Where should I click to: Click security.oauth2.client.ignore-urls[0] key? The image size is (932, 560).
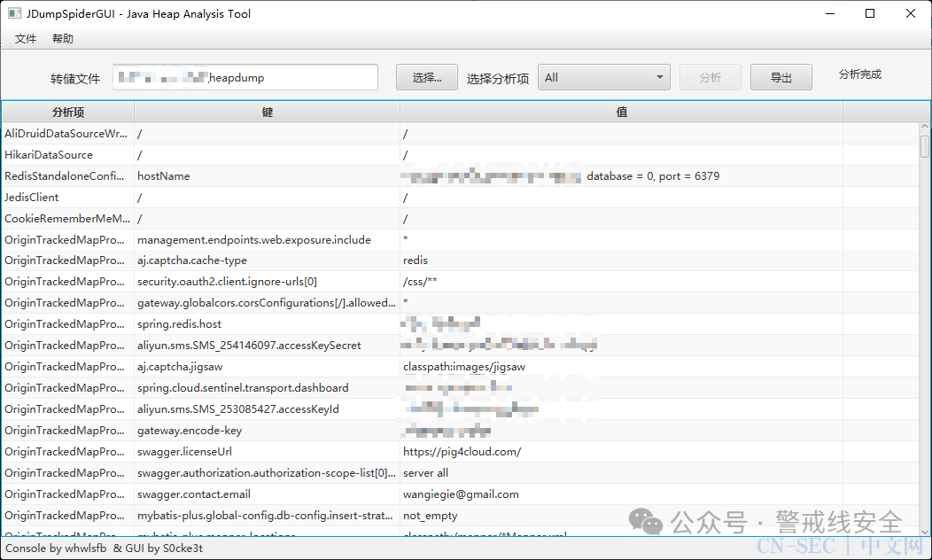coord(268,282)
